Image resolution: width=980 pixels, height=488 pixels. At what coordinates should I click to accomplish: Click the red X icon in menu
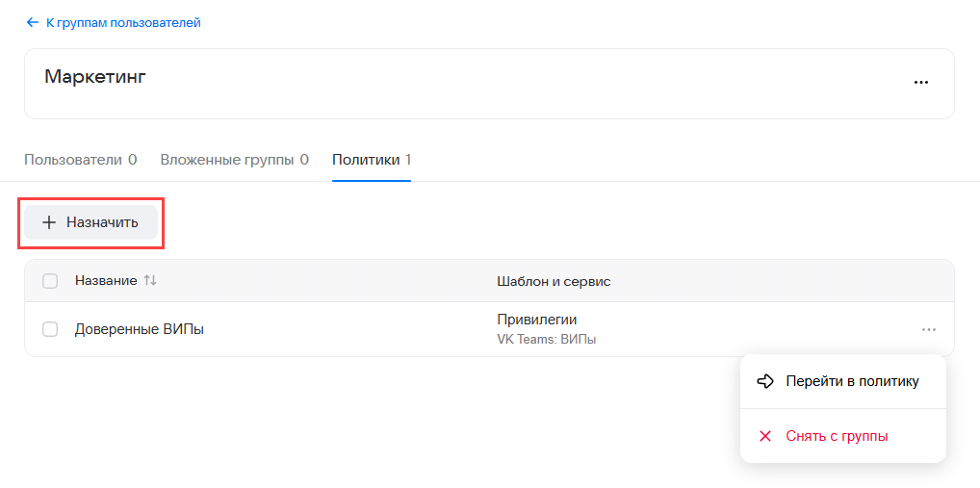click(765, 436)
